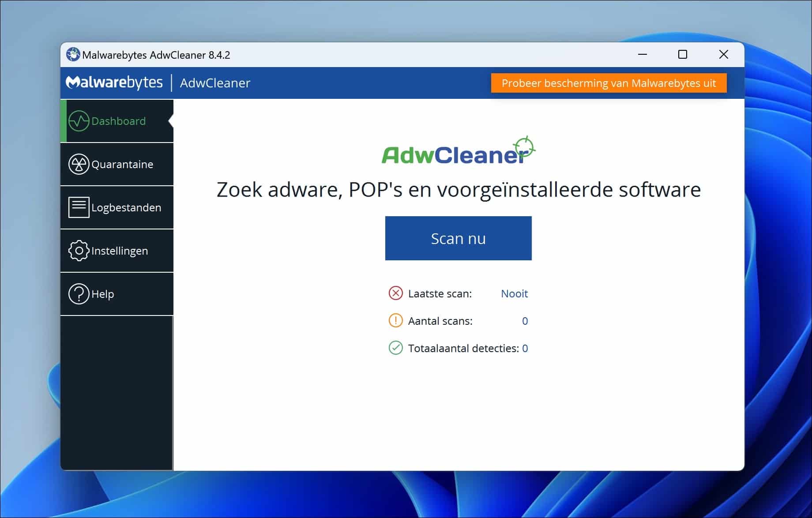Select the Instellingen menu entry
The image size is (812, 518).
pyautogui.click(x=120, y=250)
